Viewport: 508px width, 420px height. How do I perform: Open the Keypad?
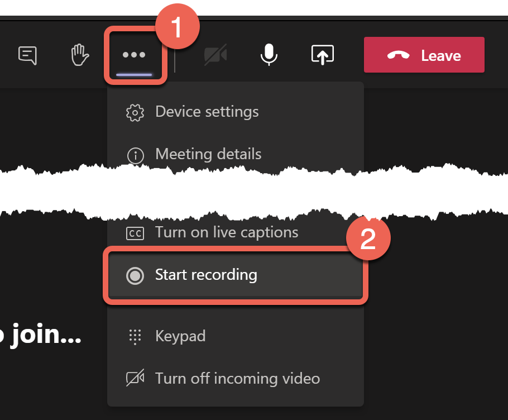(x=236, y=336)
